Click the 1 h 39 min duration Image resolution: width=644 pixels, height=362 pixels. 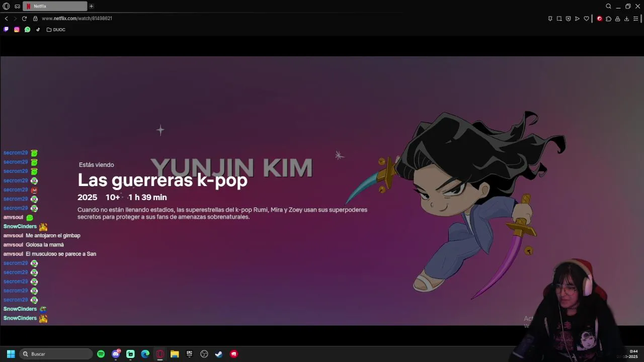click(147, 198)
